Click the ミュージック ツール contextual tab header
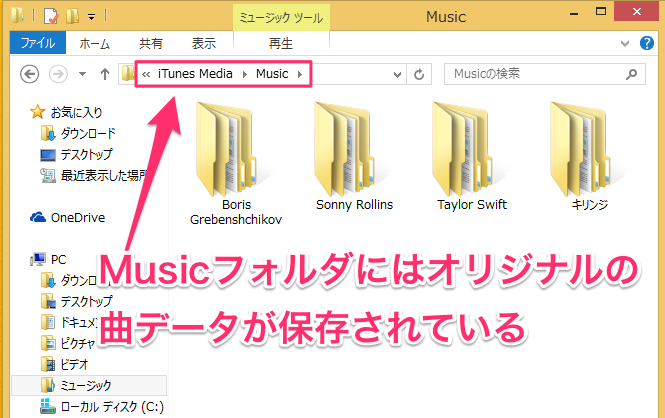 pyautogui.click(x=281, y=18)
